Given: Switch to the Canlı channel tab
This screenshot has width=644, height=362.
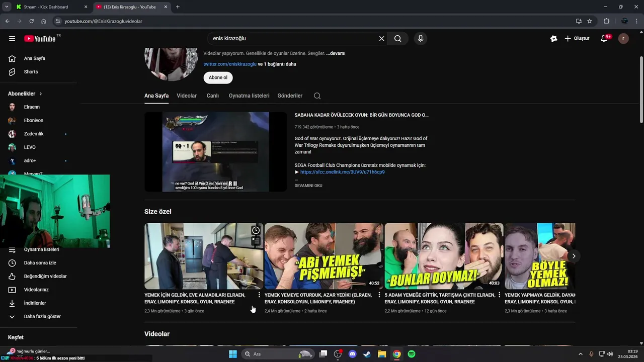Looking at the screenshot, I should (213, 96).
